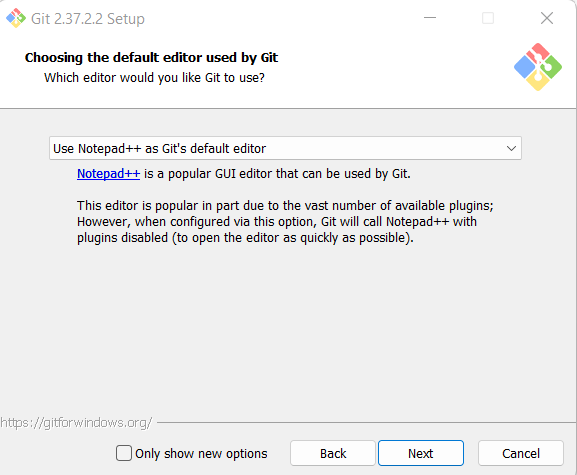
Task: Click the heading "Choosing the default editor used by Git"
Action: pyautogui.click(x=151, y=57)
